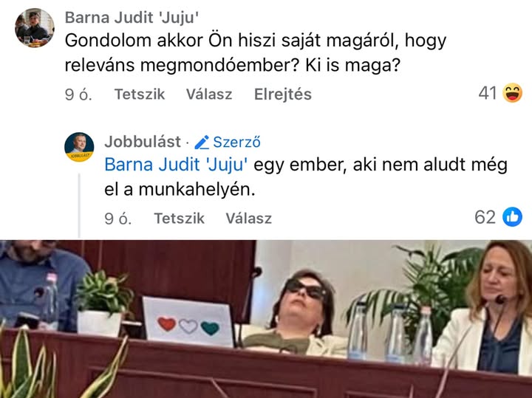Click the blue thumbs-up reaction icon
The image size is (532, 398).
(512, 216)
